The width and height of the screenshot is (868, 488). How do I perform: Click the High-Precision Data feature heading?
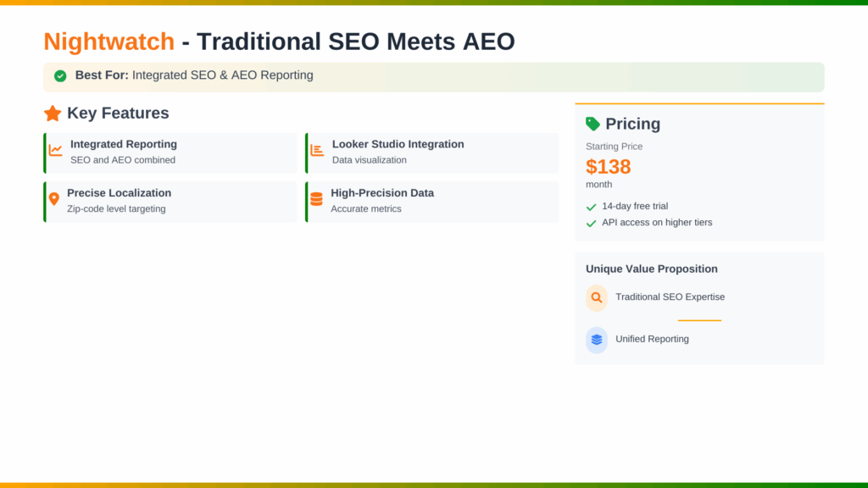pyautogui.click(x=382, y=193)
